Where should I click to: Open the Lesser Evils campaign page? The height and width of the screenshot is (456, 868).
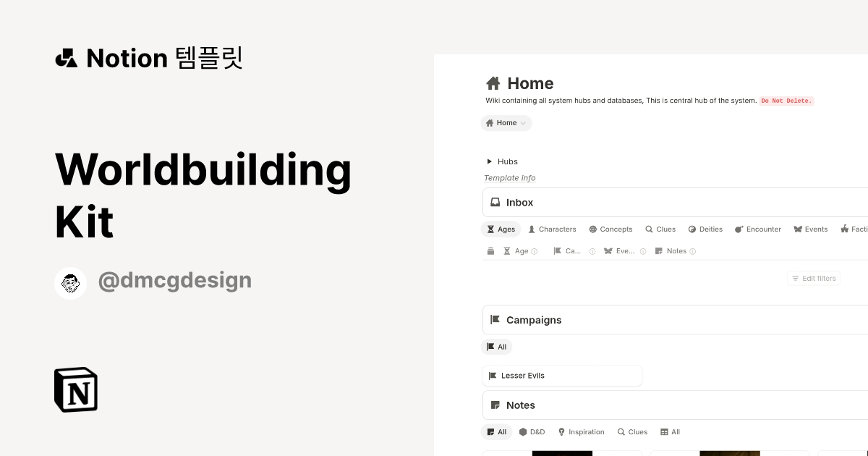pos(523,375)
